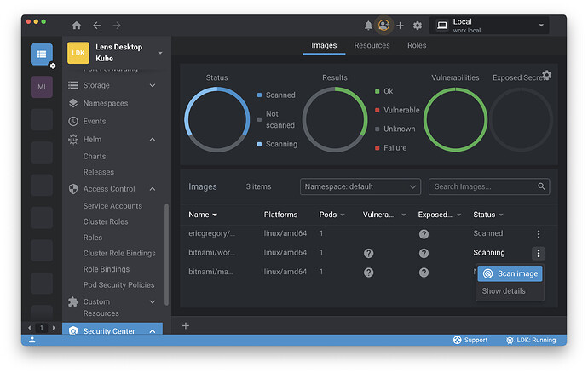Screen dimensions: 588x373
Task: Open the Local cluster selector dropdown
Action: 491,26
